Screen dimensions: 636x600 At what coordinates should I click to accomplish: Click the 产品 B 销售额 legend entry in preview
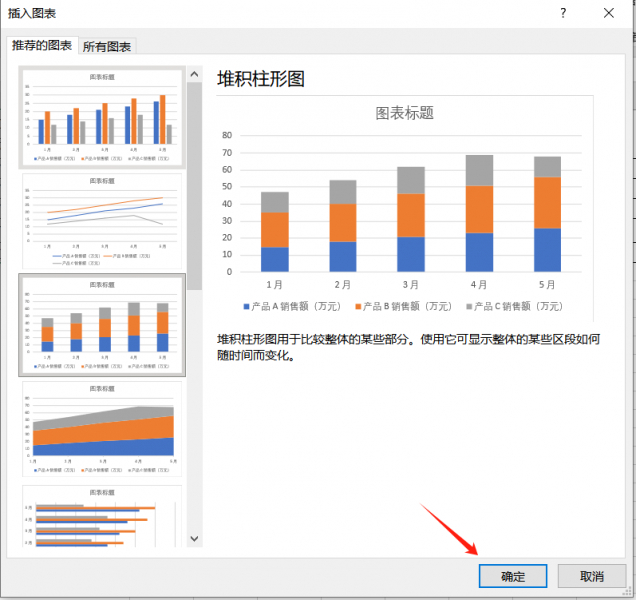(x=403, y=306)
